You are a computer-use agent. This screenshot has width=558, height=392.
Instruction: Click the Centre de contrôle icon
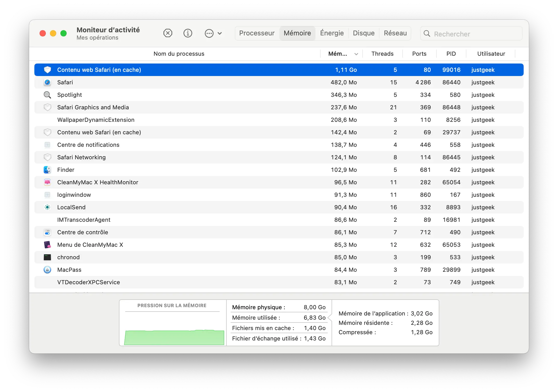(x=47, y=232)
